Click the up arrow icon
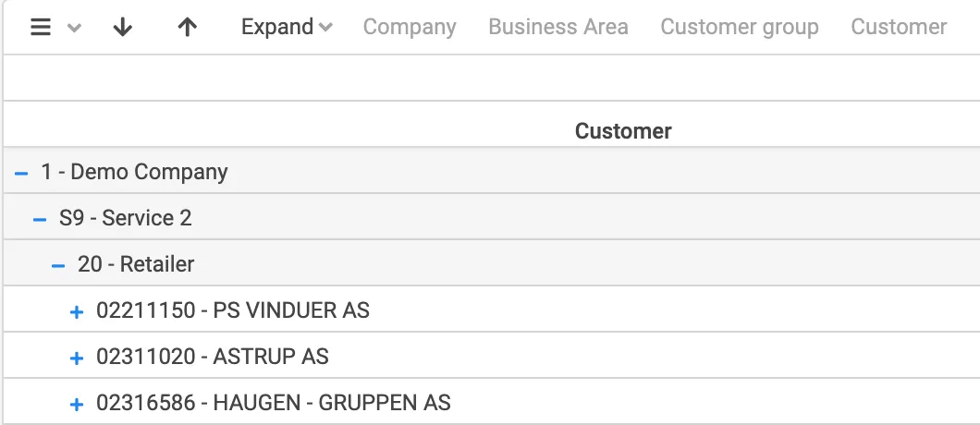This screenshot has width=980, height=425. tap(188, 28)
